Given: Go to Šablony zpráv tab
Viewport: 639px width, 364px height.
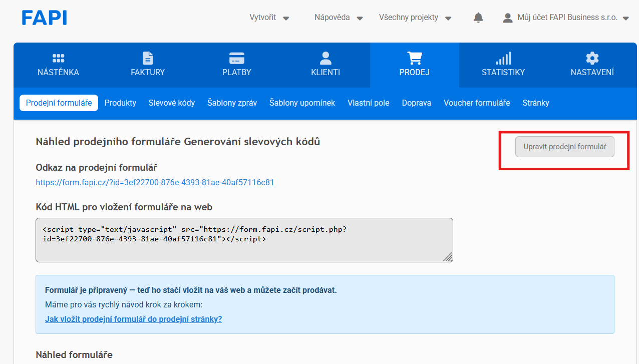Looking at the screenshot, I should (x=232, y=103).
